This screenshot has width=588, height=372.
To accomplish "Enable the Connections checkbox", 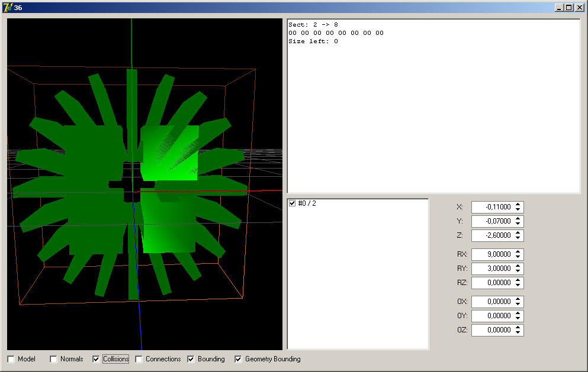I will click(139, 359).
